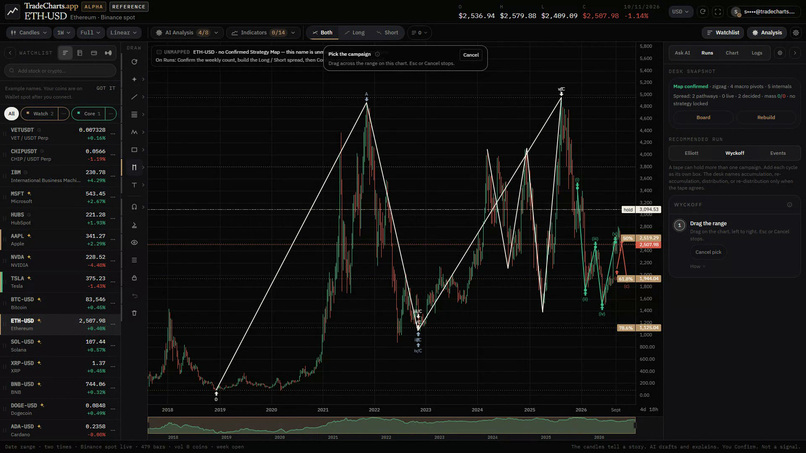The width and height of the screenshot is (806, 453).
Task: Select the Fibonacci levels draw tool
Action: click(134, 114)
